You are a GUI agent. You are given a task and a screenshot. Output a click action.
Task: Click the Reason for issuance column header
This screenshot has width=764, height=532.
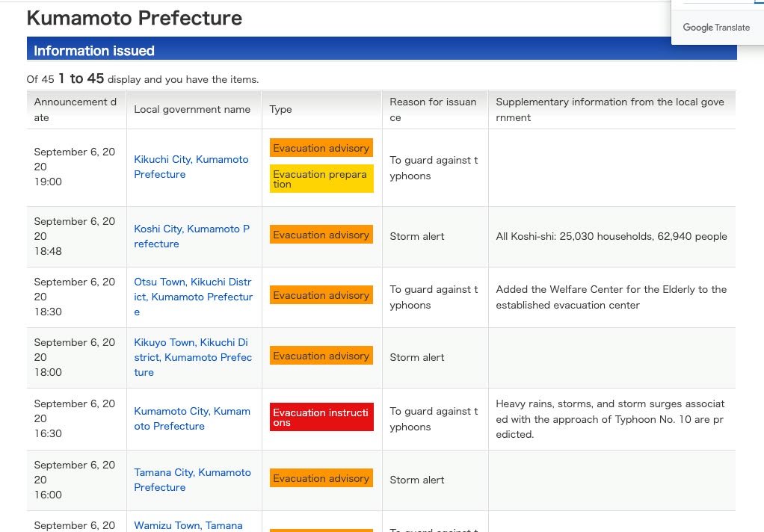pos(433,109)
